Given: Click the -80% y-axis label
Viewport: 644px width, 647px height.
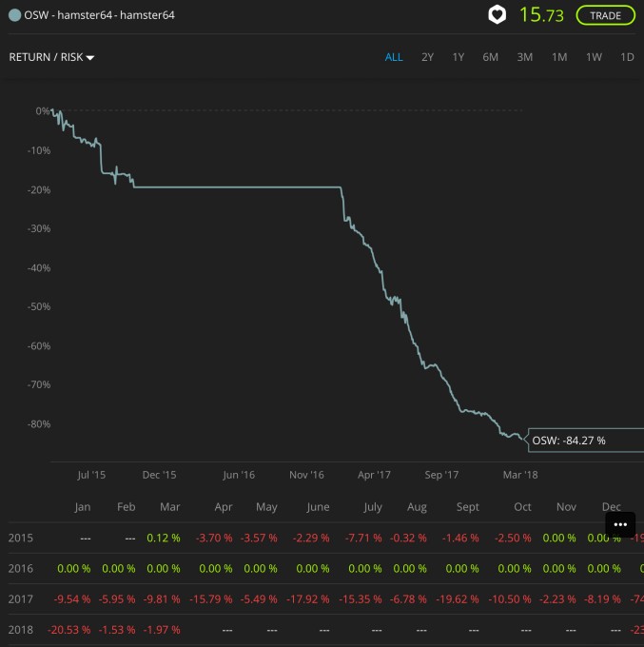Looking at the screenshot, I should (x=39, y=423).
